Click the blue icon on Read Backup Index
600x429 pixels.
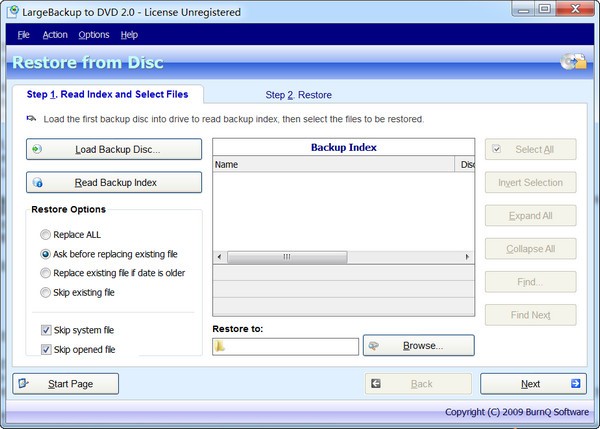click(x=38, y=183)
